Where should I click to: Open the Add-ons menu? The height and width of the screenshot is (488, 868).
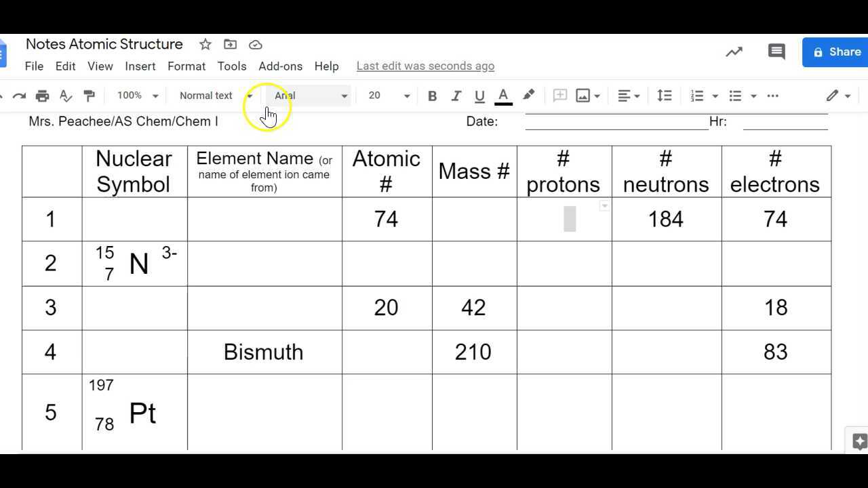[x=280, y=66]
